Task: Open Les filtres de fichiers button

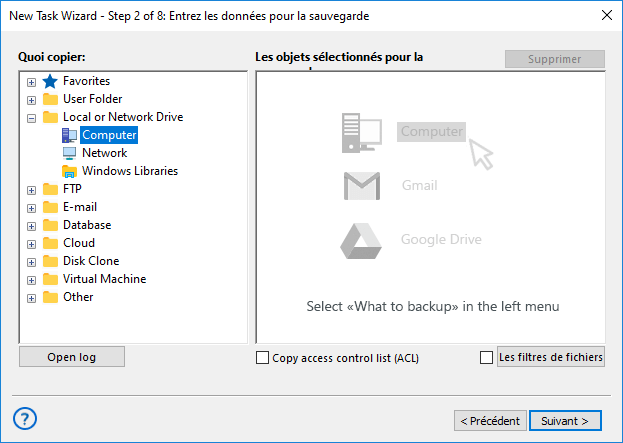Action: (551, 357)
